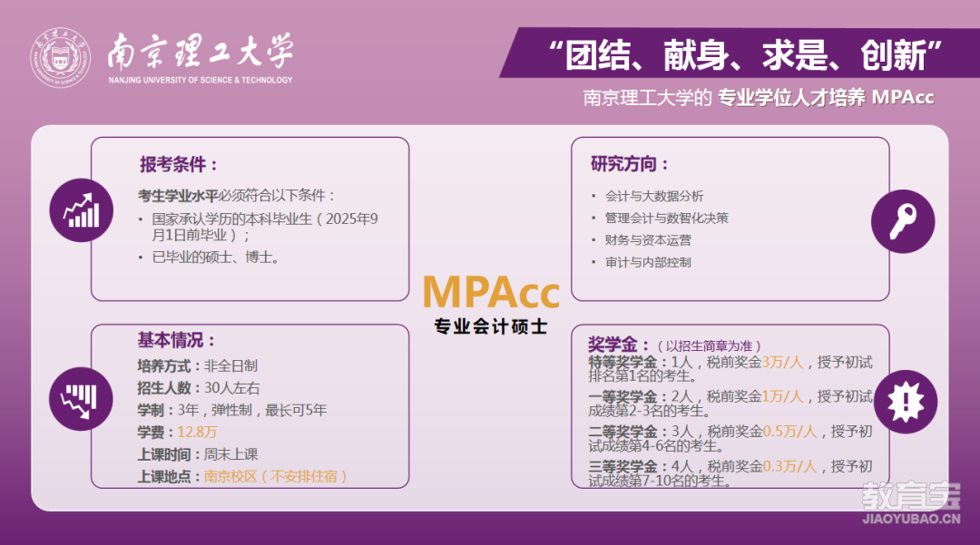Click the 学费 12.8万 value
980x545 pixels.
point(197,432)
